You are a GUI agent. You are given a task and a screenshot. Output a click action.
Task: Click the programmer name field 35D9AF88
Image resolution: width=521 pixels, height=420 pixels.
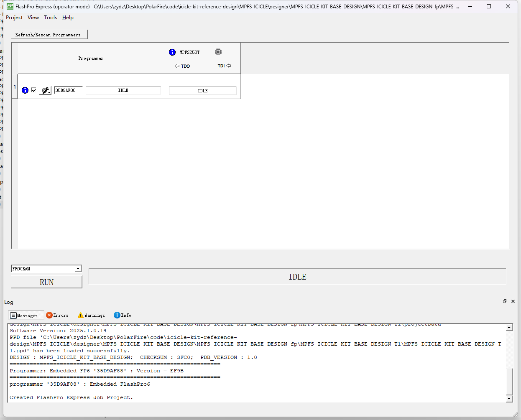[68, 90]
